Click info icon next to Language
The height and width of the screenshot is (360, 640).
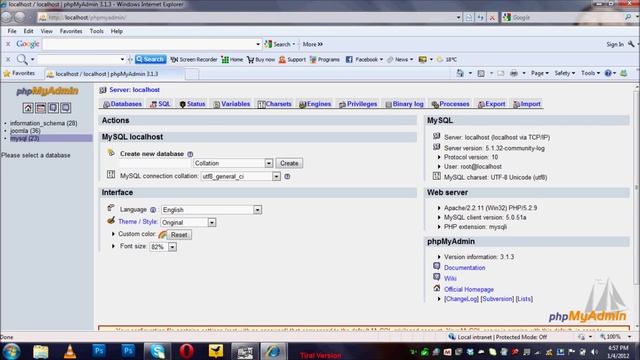(x=153, y=210)
